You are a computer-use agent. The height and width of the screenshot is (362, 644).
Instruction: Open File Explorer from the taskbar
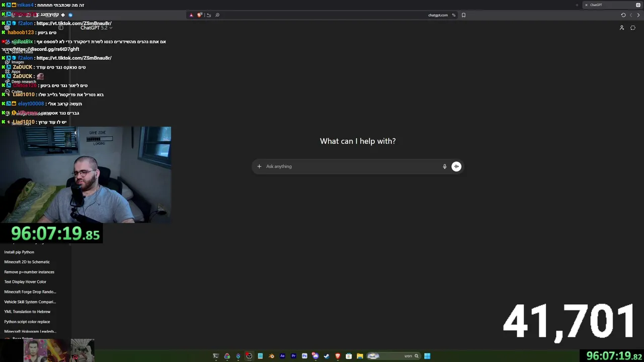(x=360, y=356)
